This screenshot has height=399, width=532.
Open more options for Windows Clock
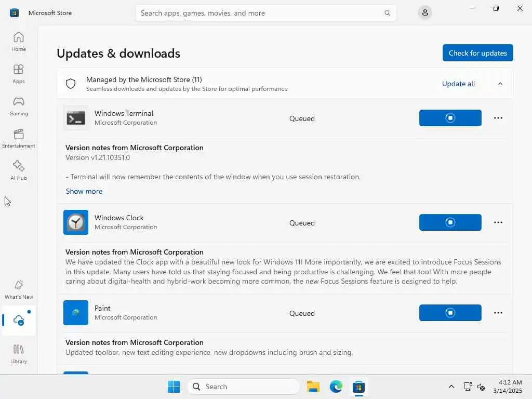pos(498,222)
